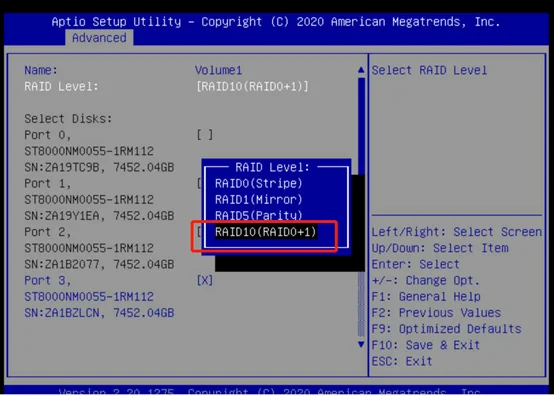The width and height of the screenshot is (554, 396).
Task: Click the RAID Level: setting label
Action: pos(61,87)
